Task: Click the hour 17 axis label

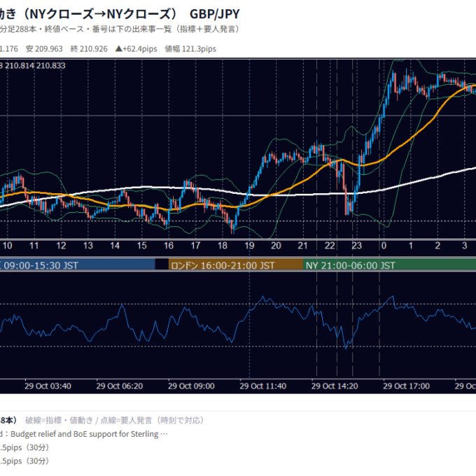Action: click(x=195, y=246)
